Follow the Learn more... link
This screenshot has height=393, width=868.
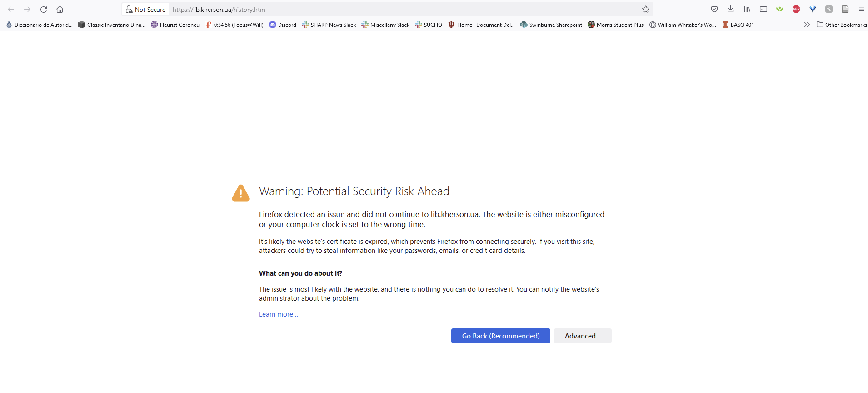279,314
